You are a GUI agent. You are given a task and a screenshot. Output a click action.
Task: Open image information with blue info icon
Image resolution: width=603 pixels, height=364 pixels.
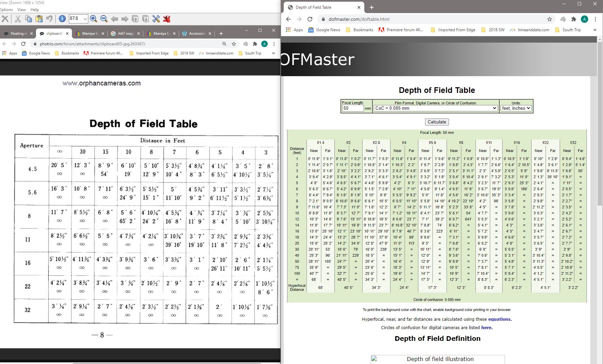click(62, 19)
